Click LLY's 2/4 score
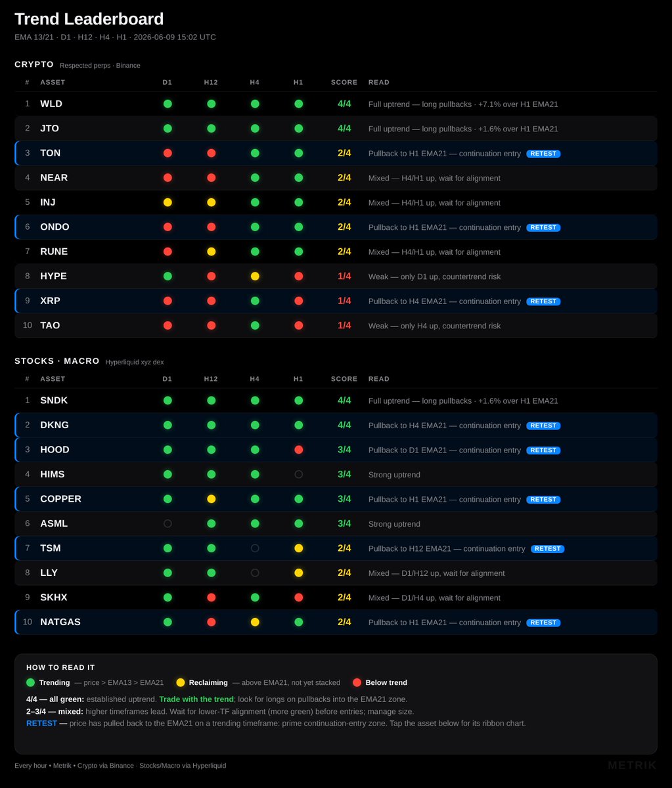The image size is (672, 788). click(344, 573)
